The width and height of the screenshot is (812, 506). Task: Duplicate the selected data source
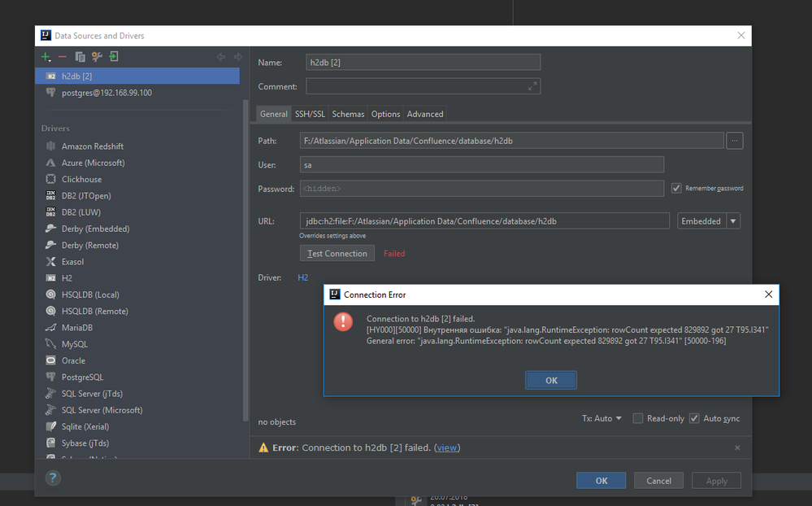80,56
